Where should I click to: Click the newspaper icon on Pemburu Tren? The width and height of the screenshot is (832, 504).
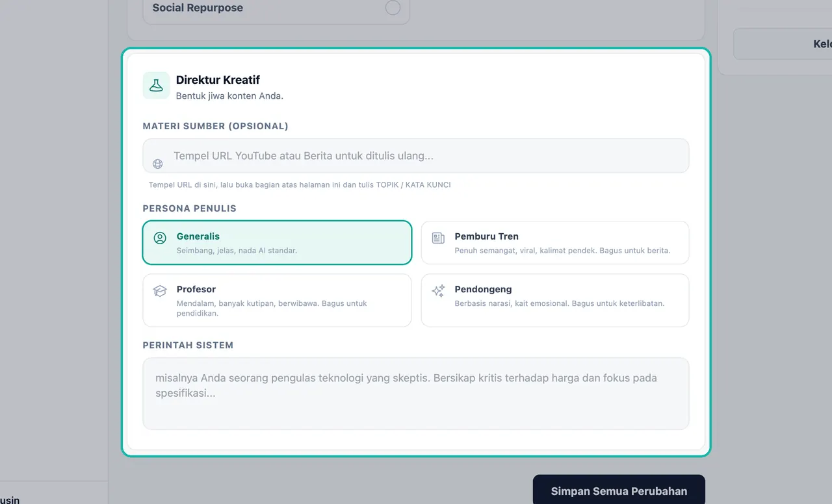click(x=438, y=238)
